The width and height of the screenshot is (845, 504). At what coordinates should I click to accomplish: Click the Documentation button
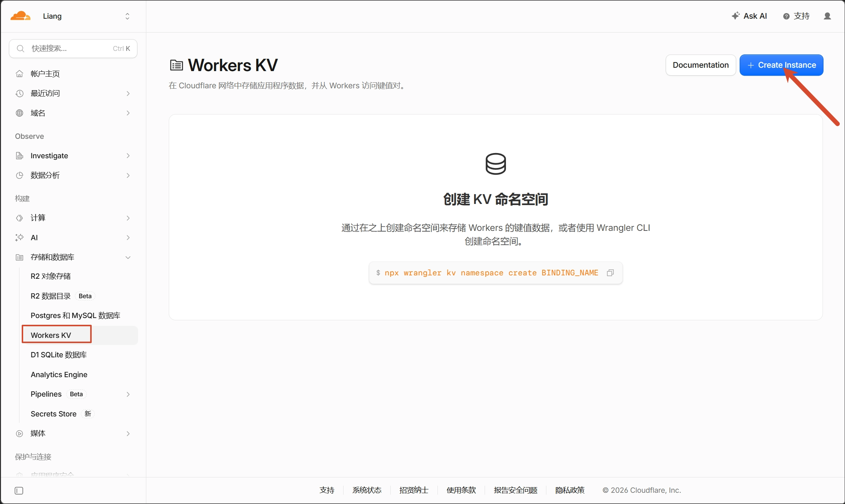[x=701, y=65]
